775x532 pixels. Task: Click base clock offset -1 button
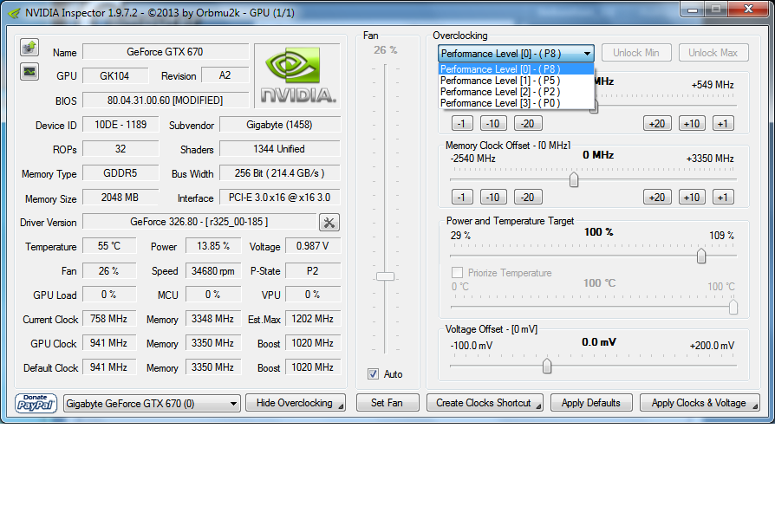point(462,124)
